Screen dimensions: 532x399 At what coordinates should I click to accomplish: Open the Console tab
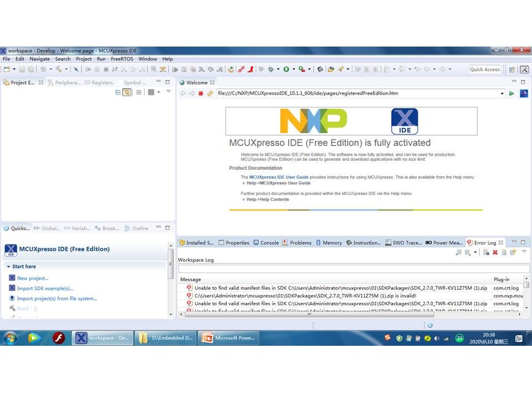[x=267, y=243]
